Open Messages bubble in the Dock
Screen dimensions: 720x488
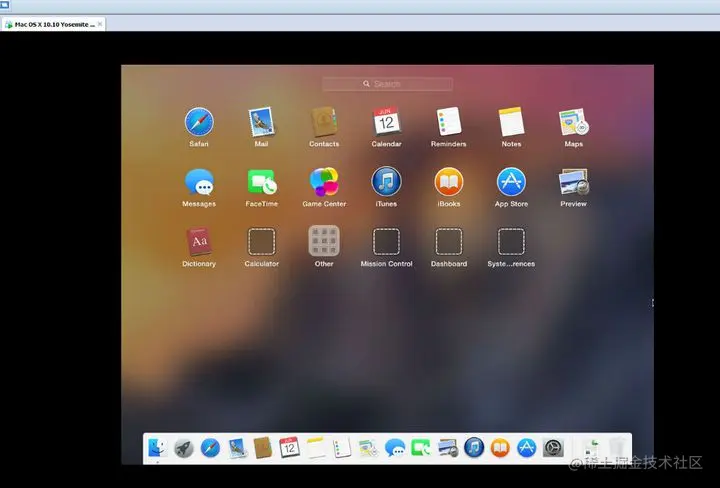395,448
